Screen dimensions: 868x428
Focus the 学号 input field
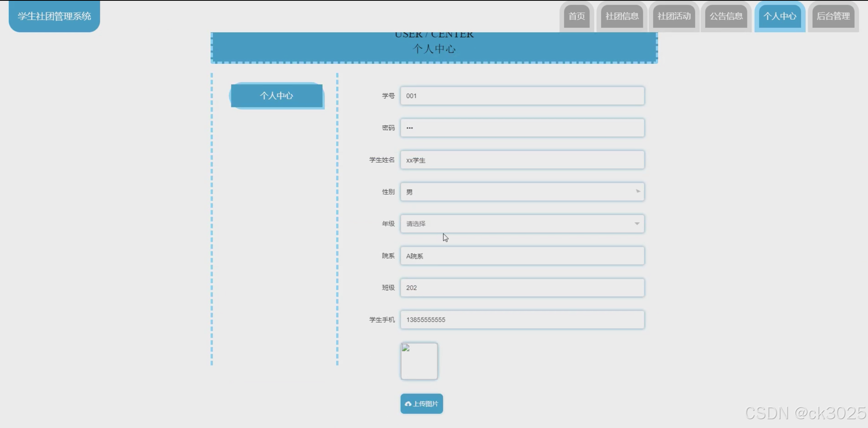[x=522, y=96]
